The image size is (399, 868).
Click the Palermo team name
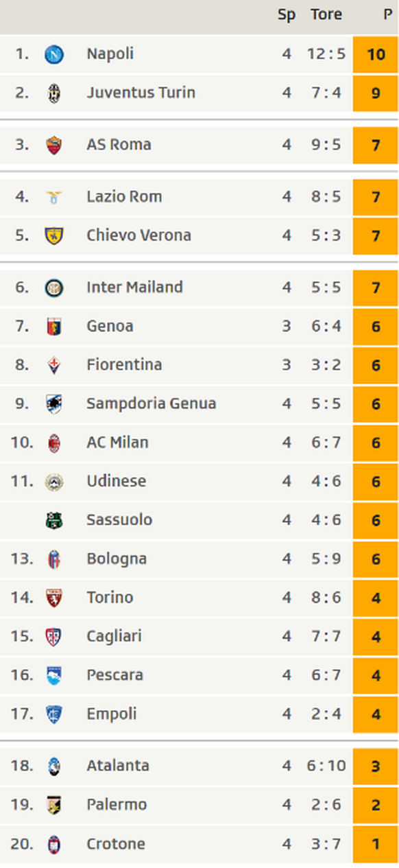click(x=117, y=805)
